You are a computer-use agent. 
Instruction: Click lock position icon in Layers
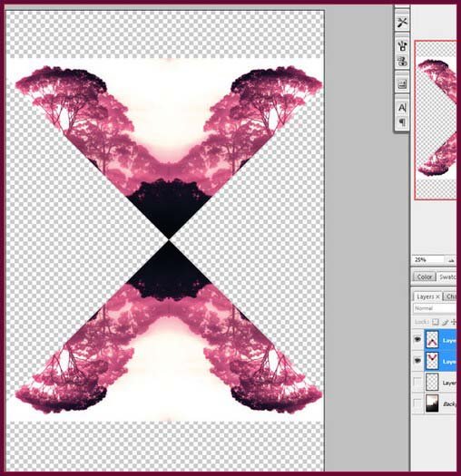pyautogui.click(x=454, y=322)
